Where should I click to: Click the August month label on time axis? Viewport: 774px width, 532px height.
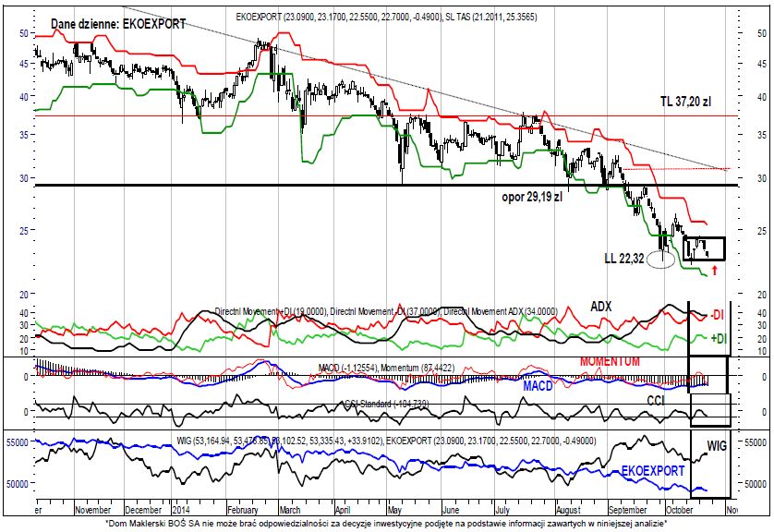point(568,509)
